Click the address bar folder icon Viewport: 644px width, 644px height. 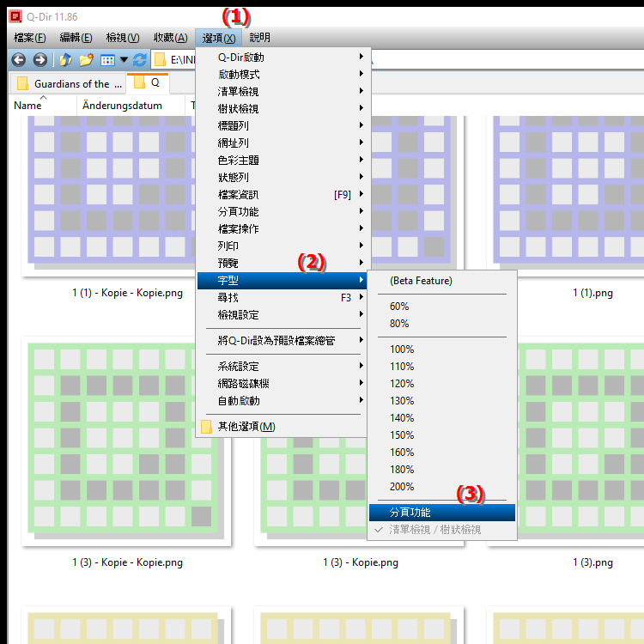point(161,60)
